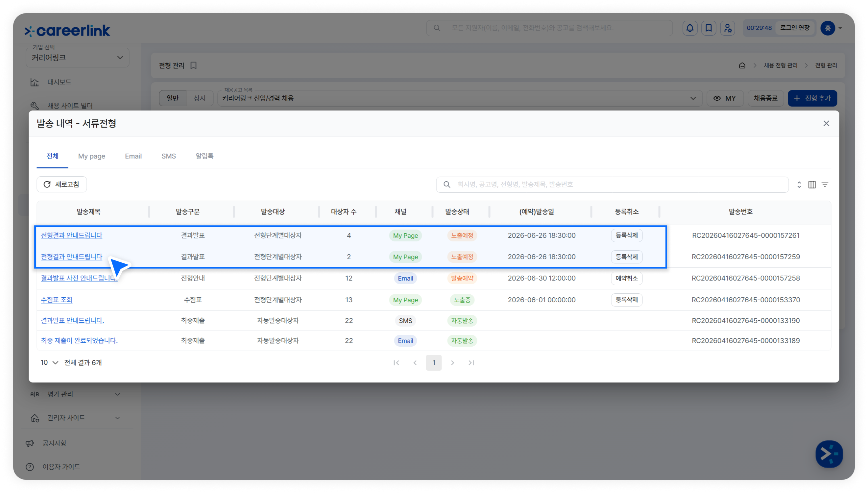The height and width of the screenshot is (493, 868).
Task: Click the 전형 추가 button
Action: pos(812,98)
